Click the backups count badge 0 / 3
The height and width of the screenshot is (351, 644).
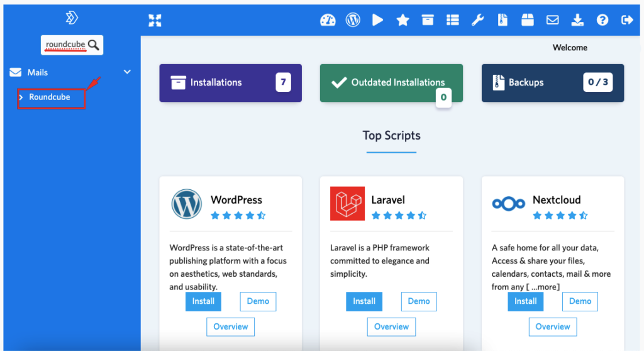pos(598,82)
